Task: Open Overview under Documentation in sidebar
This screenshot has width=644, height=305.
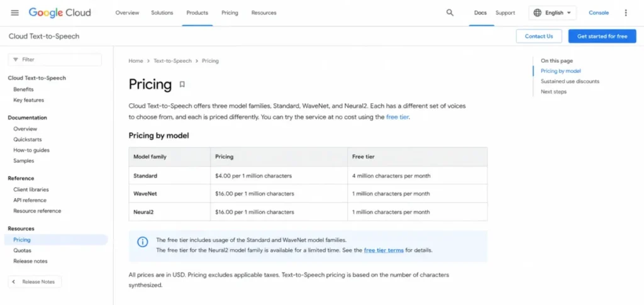Action: (x=25, y=128)
